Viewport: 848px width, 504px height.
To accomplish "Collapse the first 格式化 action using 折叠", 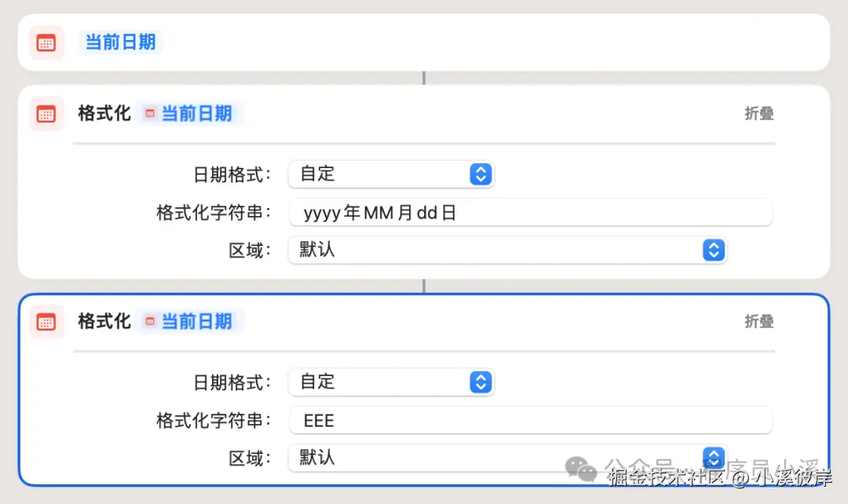I will (758, 113).
